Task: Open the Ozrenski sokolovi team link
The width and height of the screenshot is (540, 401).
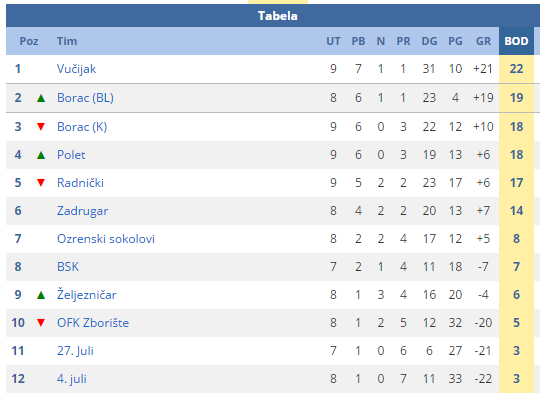Action: (x=106, y=239)
